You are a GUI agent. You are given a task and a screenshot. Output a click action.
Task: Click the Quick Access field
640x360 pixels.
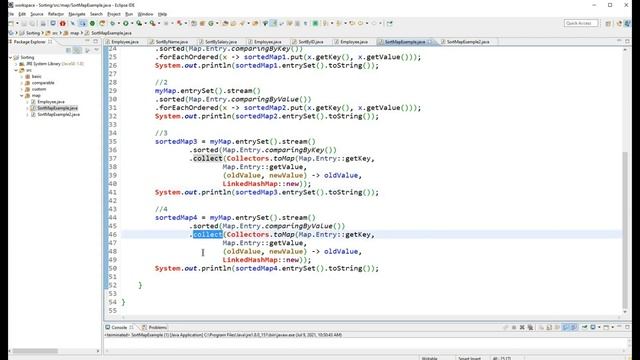click(x=581, y=23)
